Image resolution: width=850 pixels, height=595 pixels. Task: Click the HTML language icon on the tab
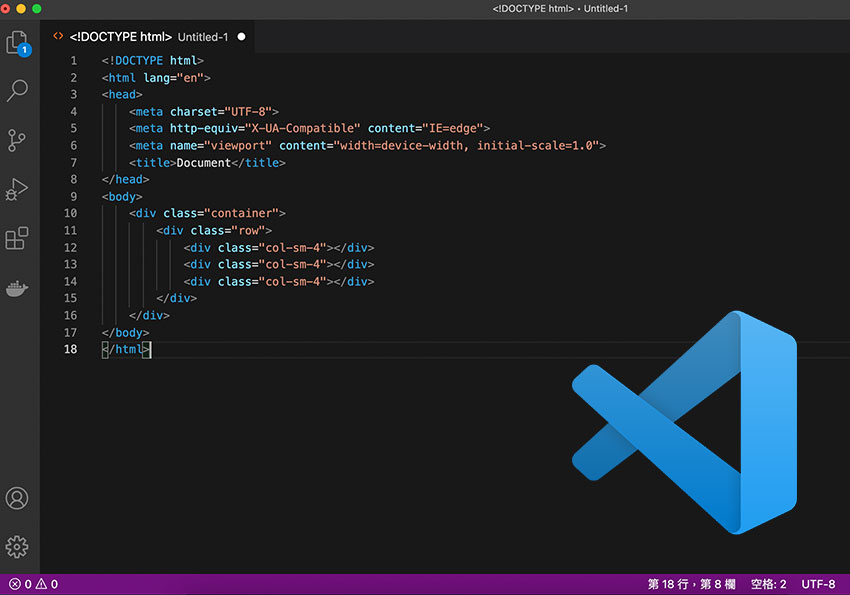58,36
